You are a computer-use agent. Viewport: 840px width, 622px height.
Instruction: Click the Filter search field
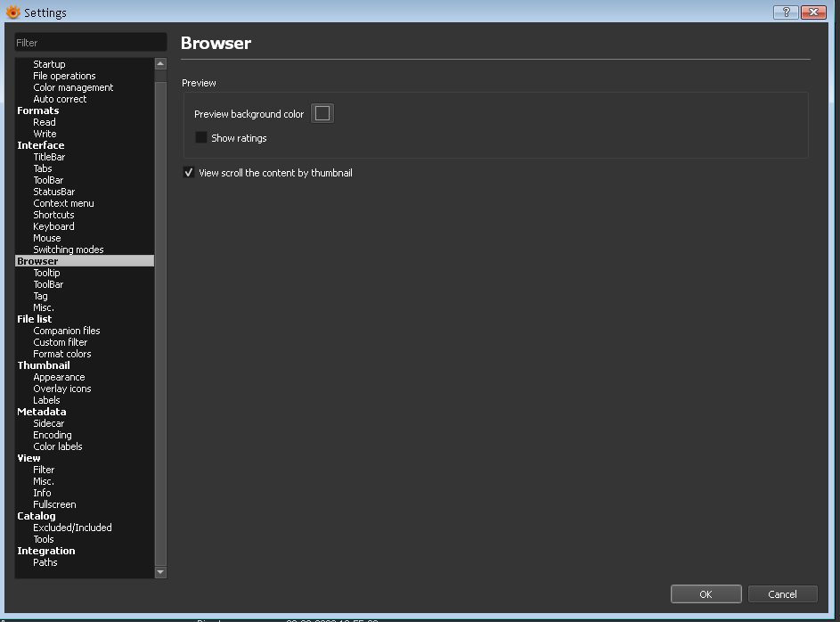(91, 42)
